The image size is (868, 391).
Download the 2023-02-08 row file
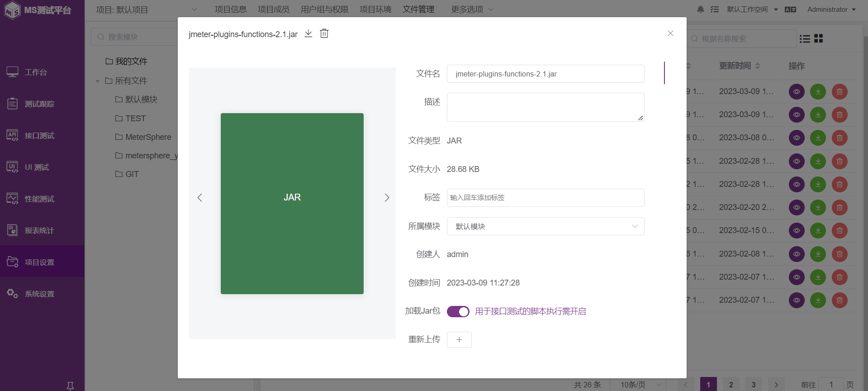818,254
